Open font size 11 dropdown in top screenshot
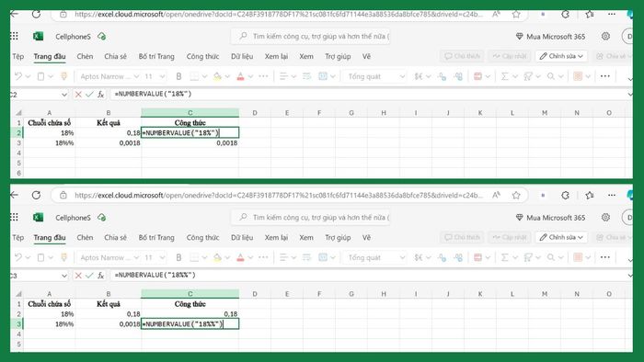The height and width of the screenshot is (362, 644). [163, 76]
